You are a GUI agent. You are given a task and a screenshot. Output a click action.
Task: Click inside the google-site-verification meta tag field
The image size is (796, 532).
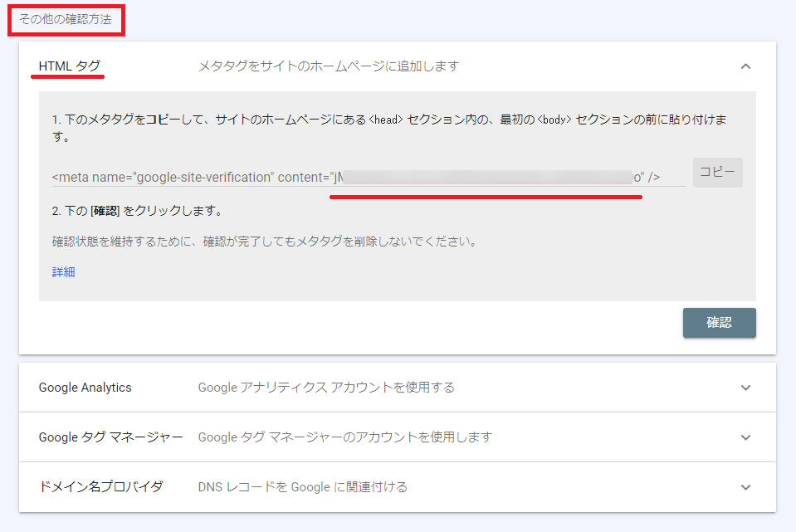coord(365,177)
